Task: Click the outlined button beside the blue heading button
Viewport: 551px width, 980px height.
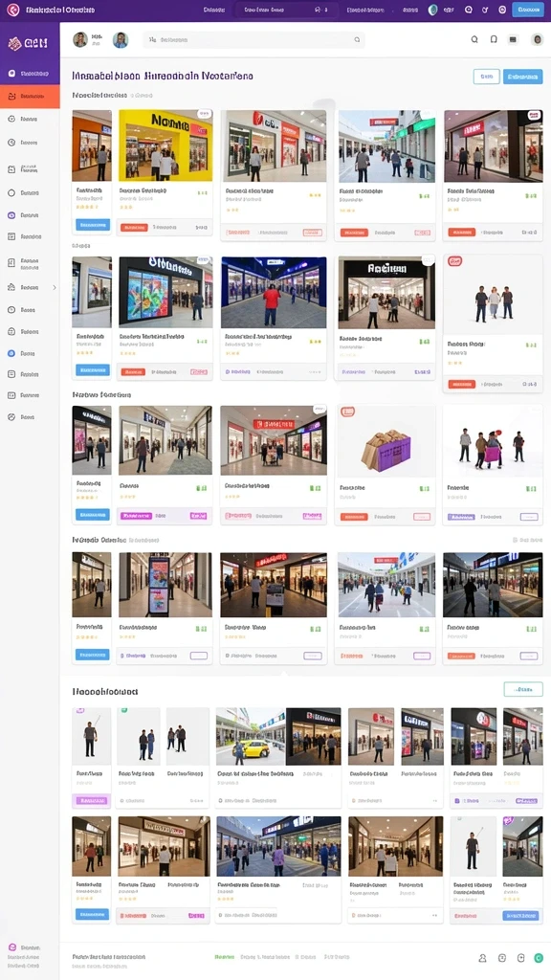Action: pyautogui.click(x=486, y=77)
